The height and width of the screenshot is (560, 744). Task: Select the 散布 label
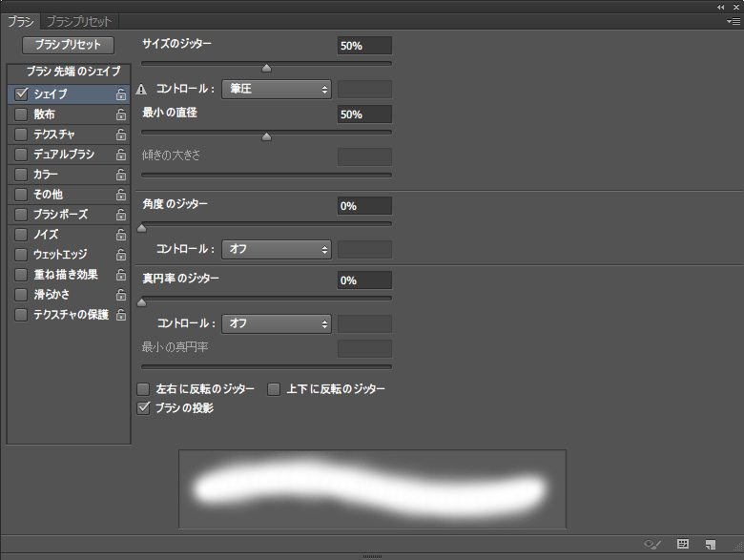pyautogui.click(x=44, y=114)
